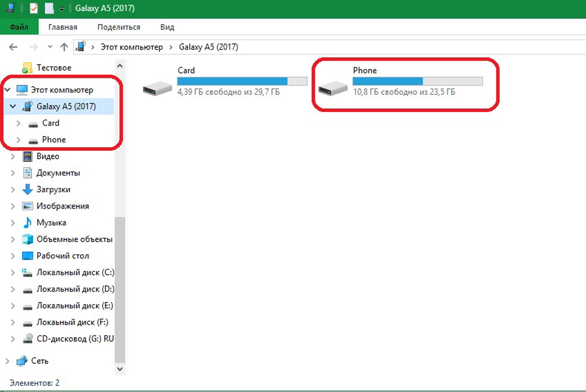This screenshot has width=586, height=392.
Task: Select Galaxy A5 (2017) in navigation tree
Action: tap(66, 106)
